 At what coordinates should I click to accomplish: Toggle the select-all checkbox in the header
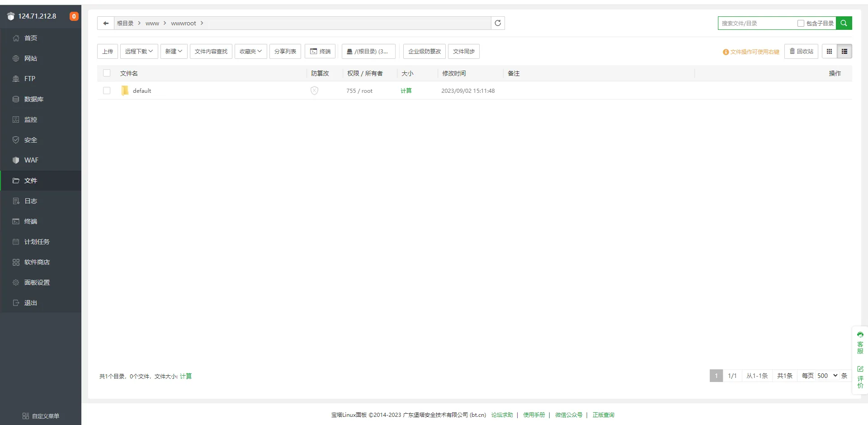tap(107, 73)
